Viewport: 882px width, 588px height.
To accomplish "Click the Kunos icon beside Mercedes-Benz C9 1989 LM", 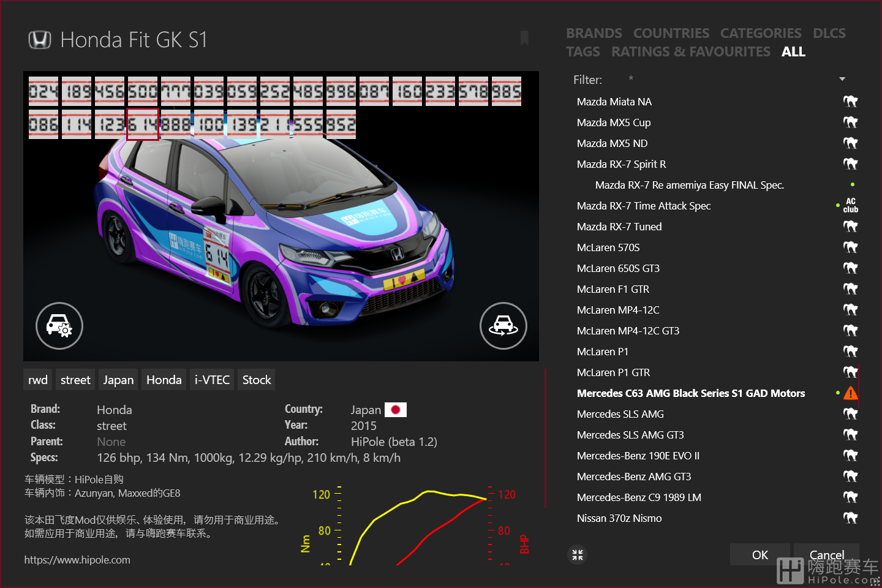I will click(x=850, y=497).
